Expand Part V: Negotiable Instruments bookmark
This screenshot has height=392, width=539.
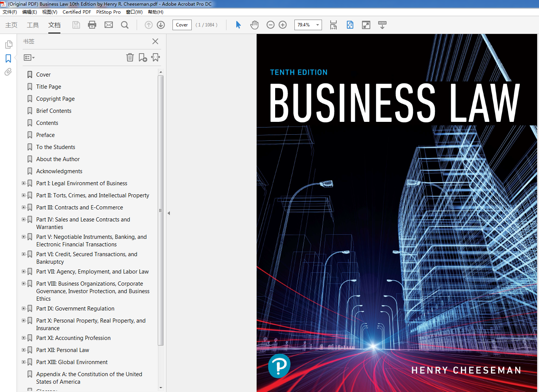(24, 237)
